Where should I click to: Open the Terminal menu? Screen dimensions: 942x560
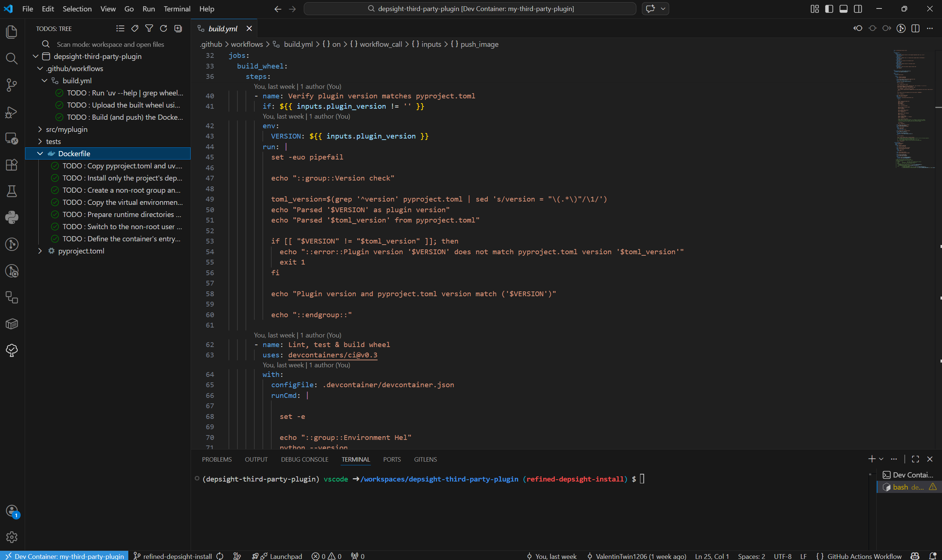[177, 9]
